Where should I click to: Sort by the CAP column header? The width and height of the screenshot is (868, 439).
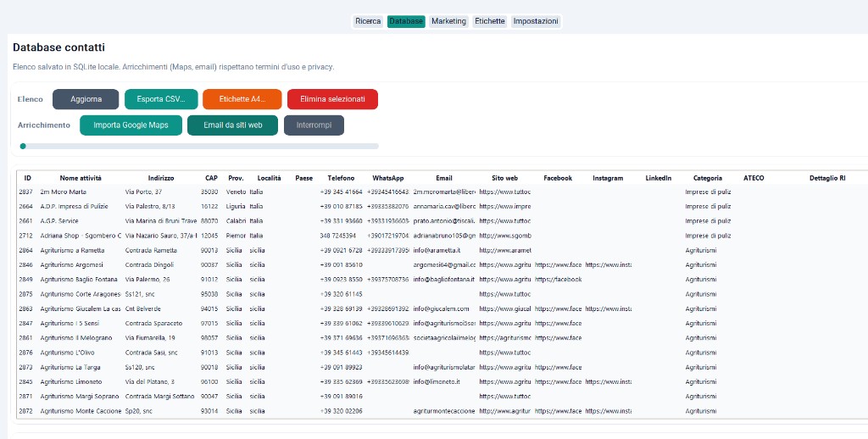(211, 178)
